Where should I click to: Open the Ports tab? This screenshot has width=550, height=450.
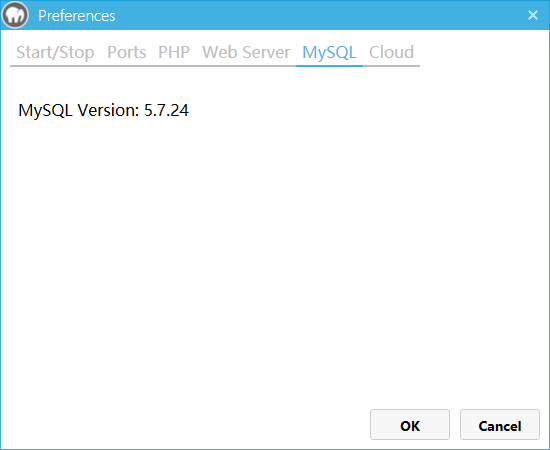[x=127, y=52]
